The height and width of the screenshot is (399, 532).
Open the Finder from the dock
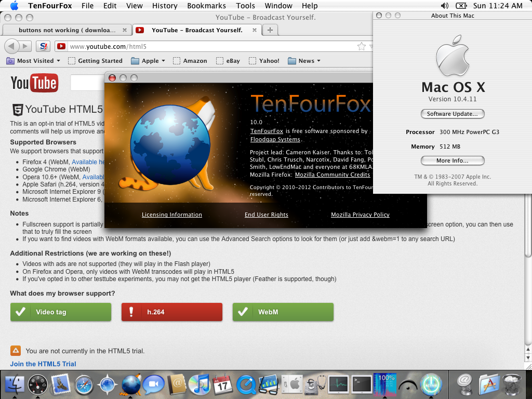click(14, 384)
